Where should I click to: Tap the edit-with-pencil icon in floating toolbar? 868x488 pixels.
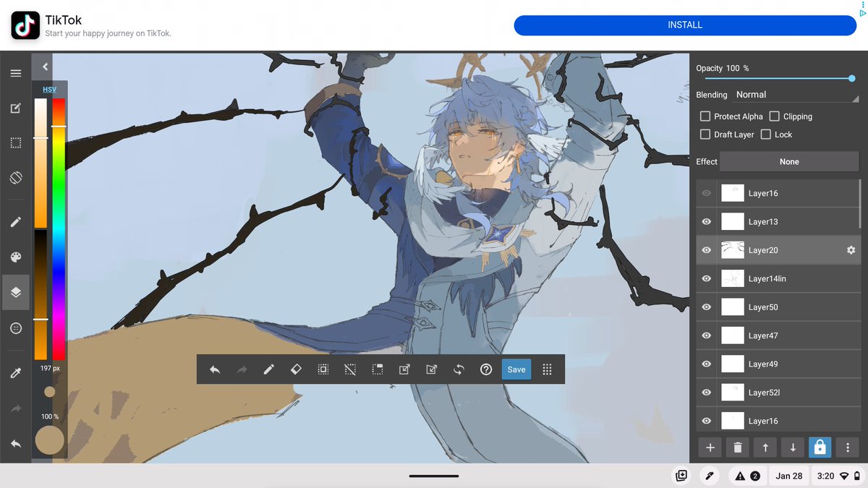click(x=432, y=369)
